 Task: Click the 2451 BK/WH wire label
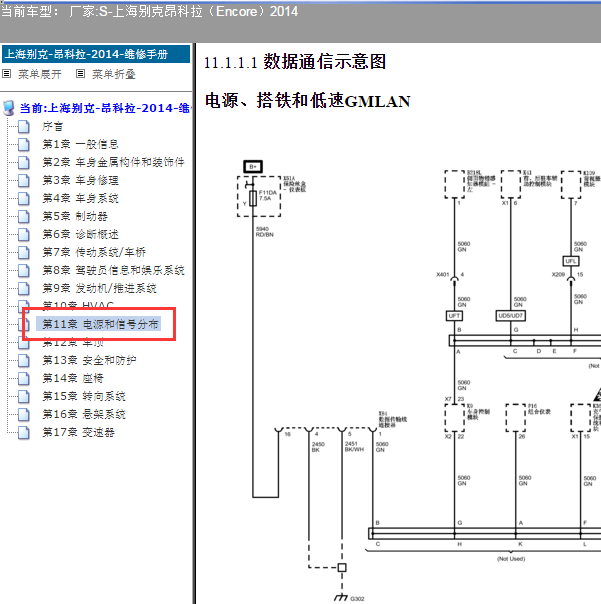(354, 446)
